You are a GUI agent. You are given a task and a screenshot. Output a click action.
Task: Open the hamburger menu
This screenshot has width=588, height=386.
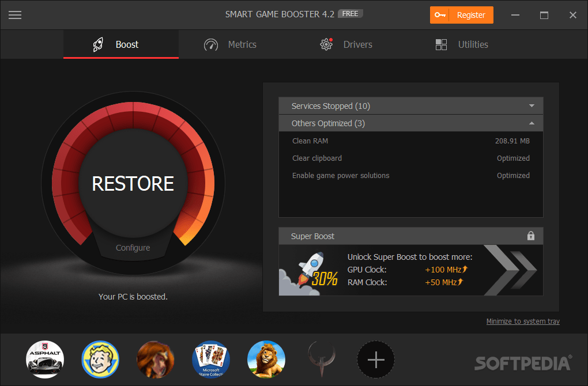(15, 15)
